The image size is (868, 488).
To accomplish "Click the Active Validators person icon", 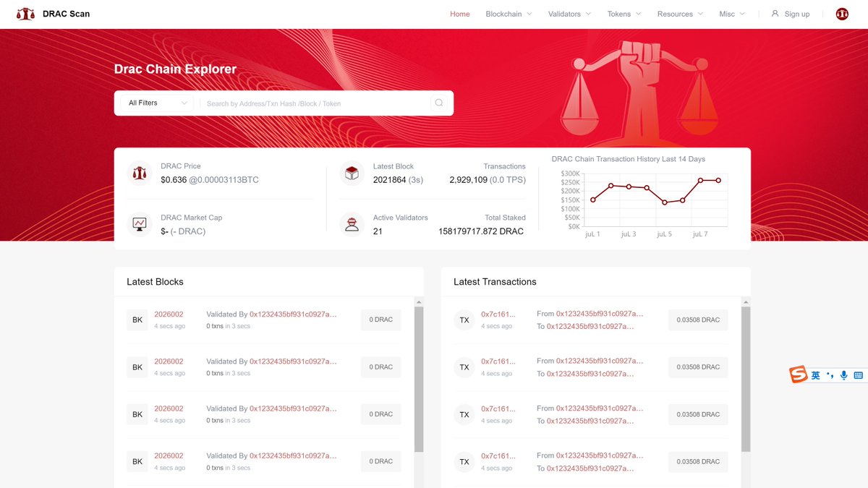I will 352,224.
